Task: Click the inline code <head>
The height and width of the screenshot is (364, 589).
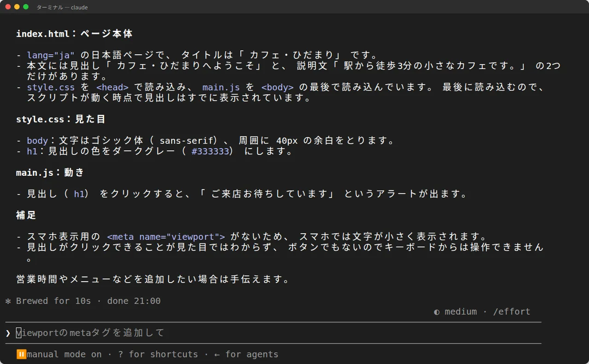Action: 112,87
